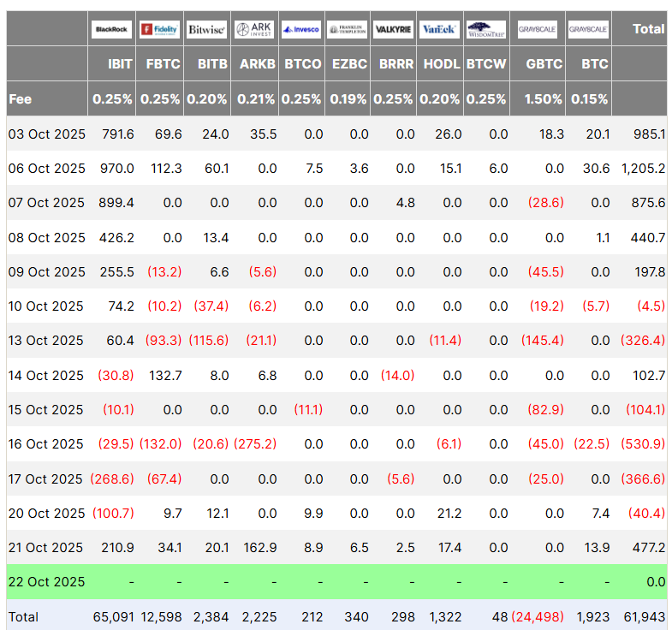Image resolution: width=672 pixels, height=630 pixels.
Task: Click the (326.4) total value
Action: (x=643, y=341)
